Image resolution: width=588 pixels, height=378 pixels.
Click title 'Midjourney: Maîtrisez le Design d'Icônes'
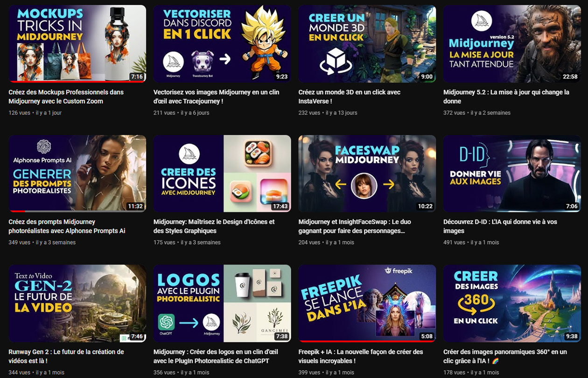(x=214, y=226)
